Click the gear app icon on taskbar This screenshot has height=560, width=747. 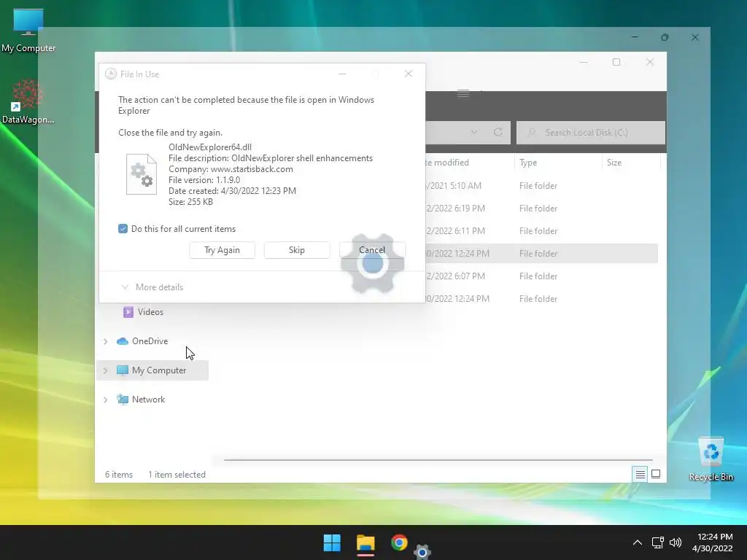click(x=422, y=553)
